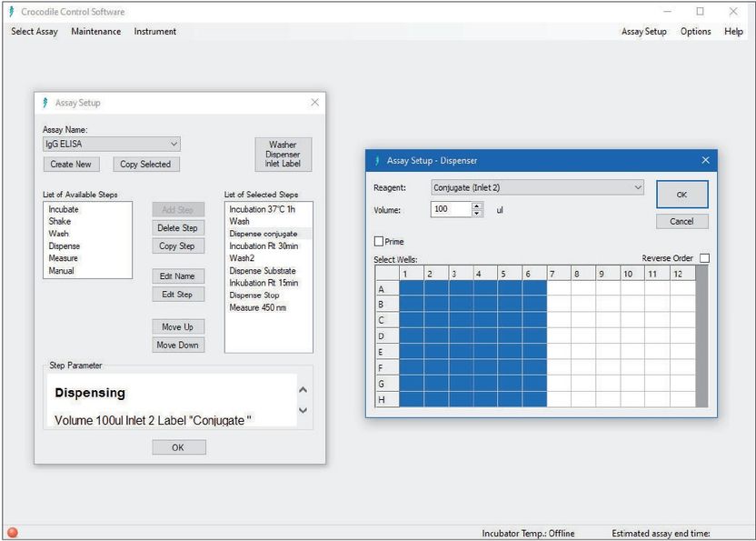Click the Copy Step button

tap(178, 246)
